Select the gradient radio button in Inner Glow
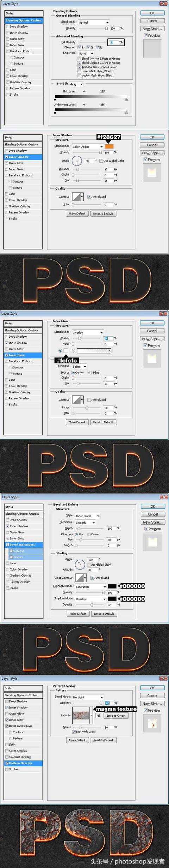The width and height of the screenshot is (169, 868). (x=74, y=351)
